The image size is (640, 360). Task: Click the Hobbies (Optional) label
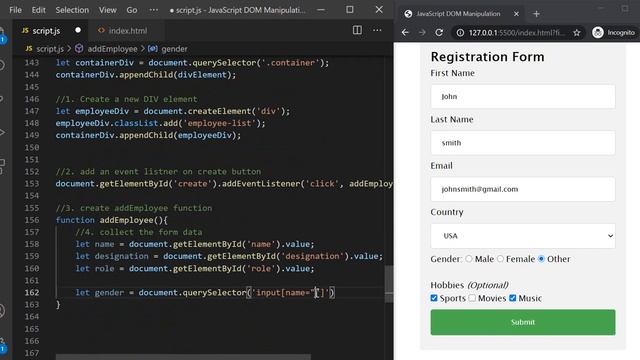point(469,285)
